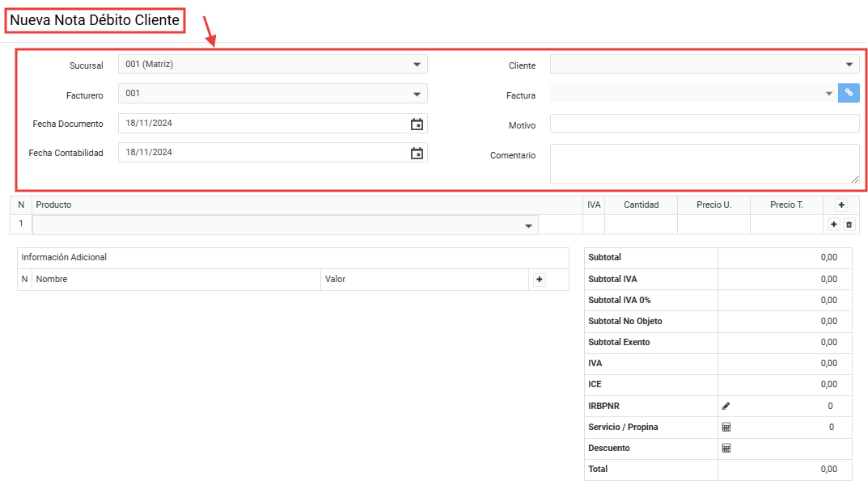This screenshot has height=485, width=868.
Task: Click plus icon in product row 1
Action: point(834,225)
